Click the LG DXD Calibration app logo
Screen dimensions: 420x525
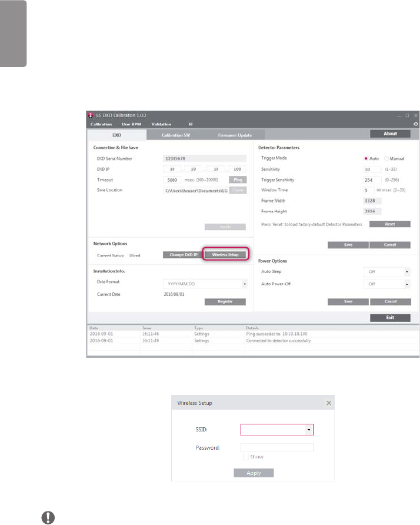tap(91, 115)
